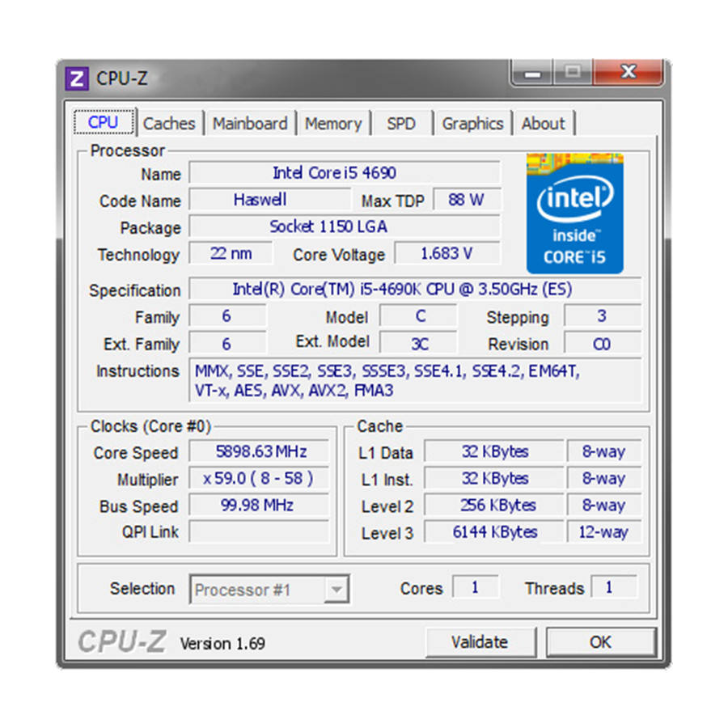The height and width of the screenshot is (728, 728).
Task: Click the Level 3 size '6144 KBytes'
Action: click(494, 531)
